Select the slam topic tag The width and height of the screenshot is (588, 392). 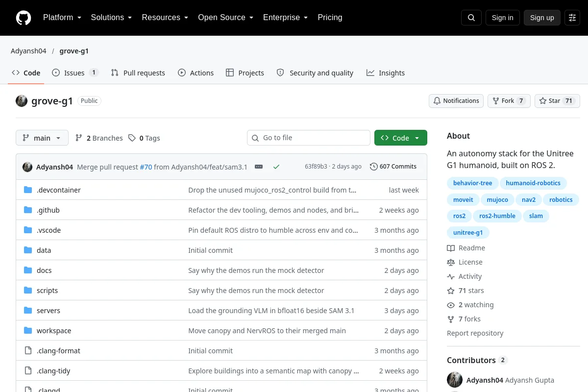pyautogui.click(x=536, y=216)
